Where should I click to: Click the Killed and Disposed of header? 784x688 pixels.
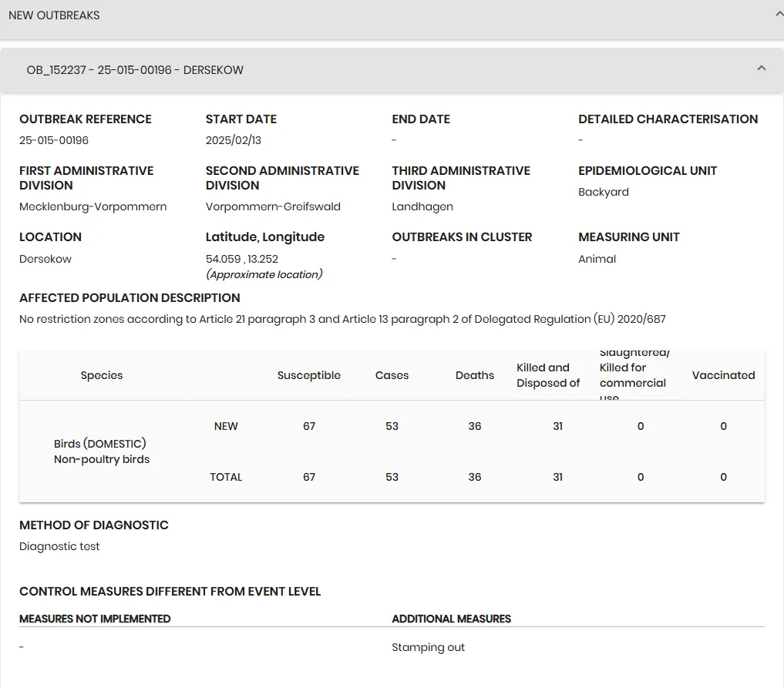(x=548, y=375)
